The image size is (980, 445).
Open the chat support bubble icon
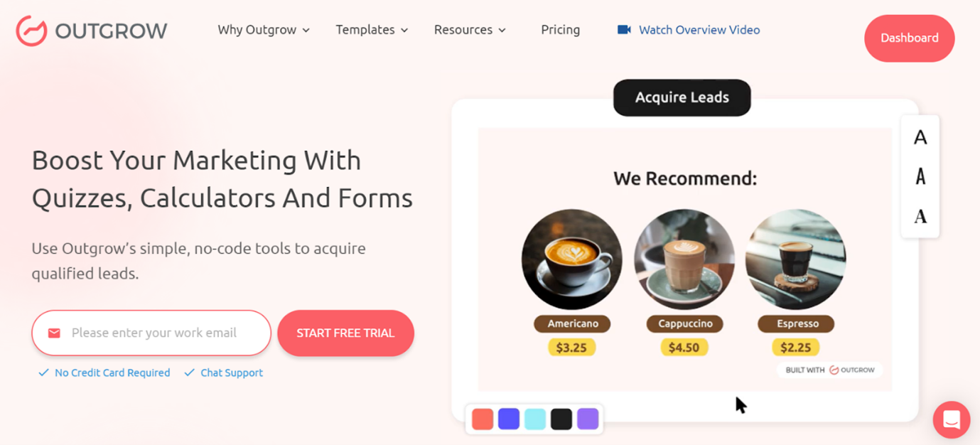(952, 419)
